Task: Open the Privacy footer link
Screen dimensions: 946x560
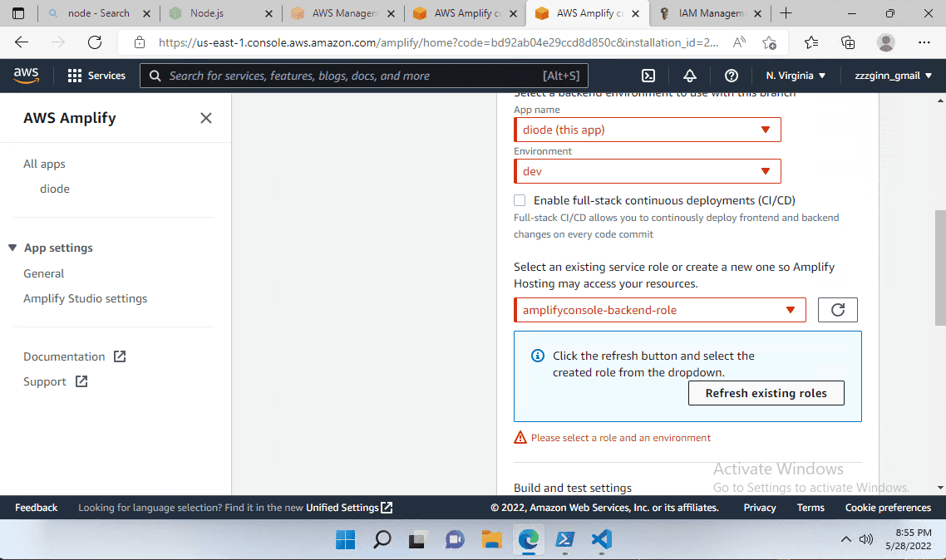Action: [x=760, y=508]
